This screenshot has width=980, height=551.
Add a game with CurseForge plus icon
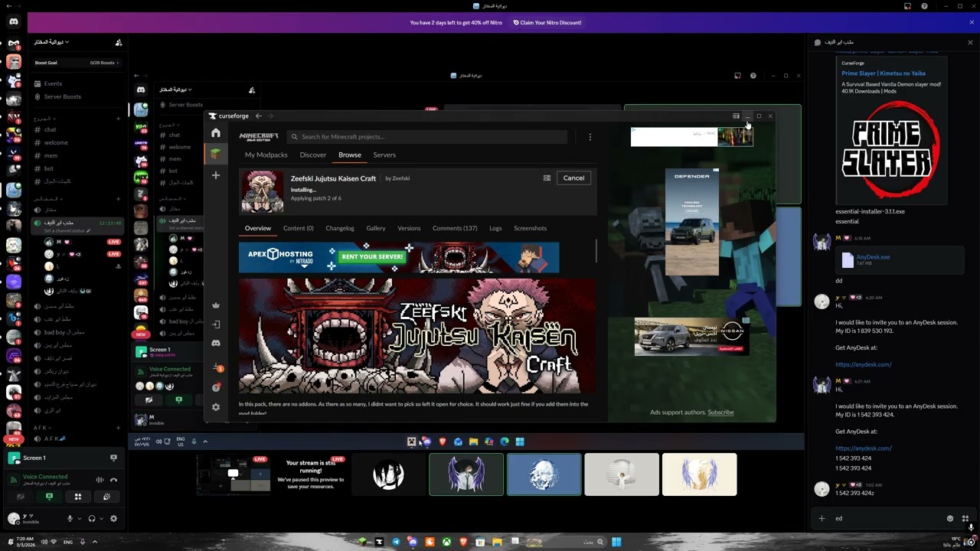(216, 175)
